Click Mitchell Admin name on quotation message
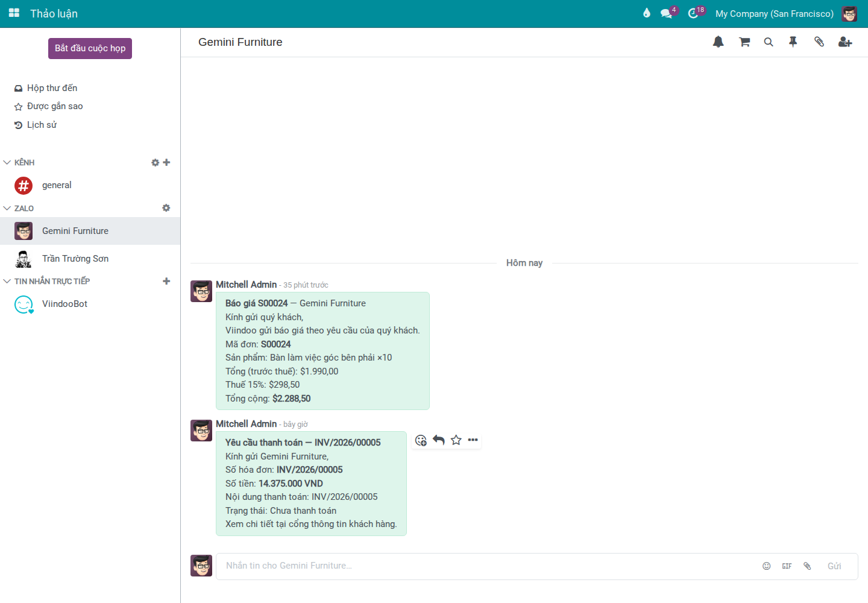 point(246,285)
